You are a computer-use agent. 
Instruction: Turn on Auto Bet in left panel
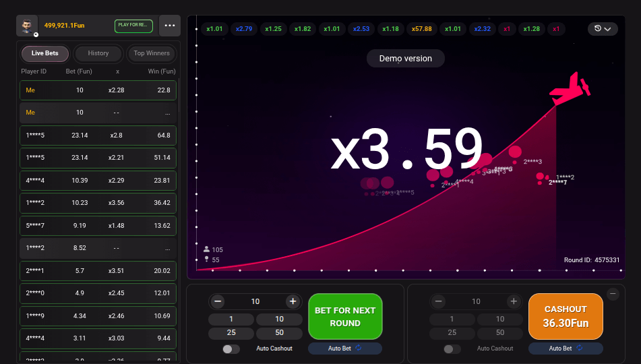tap(345, 348)
